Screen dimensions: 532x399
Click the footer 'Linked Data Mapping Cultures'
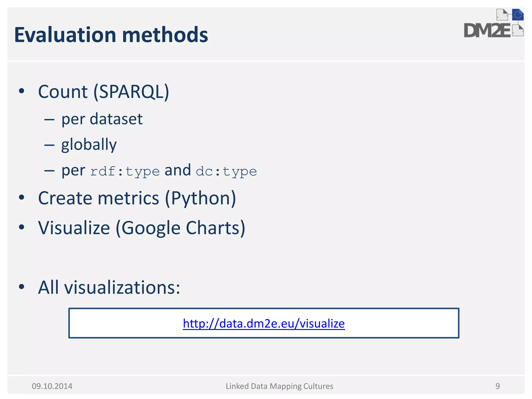coord(280,386)
